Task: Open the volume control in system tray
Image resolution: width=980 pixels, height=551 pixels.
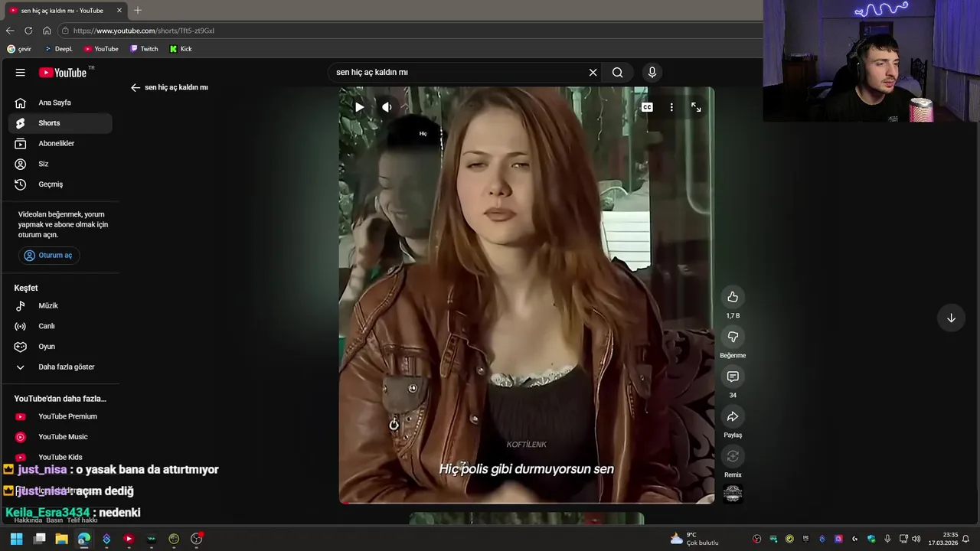Action: click(x=916, y=539)
